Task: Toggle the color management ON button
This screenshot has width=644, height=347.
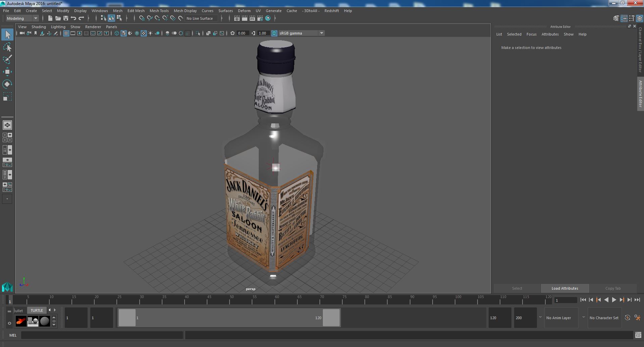Action: tap(274, 33)
